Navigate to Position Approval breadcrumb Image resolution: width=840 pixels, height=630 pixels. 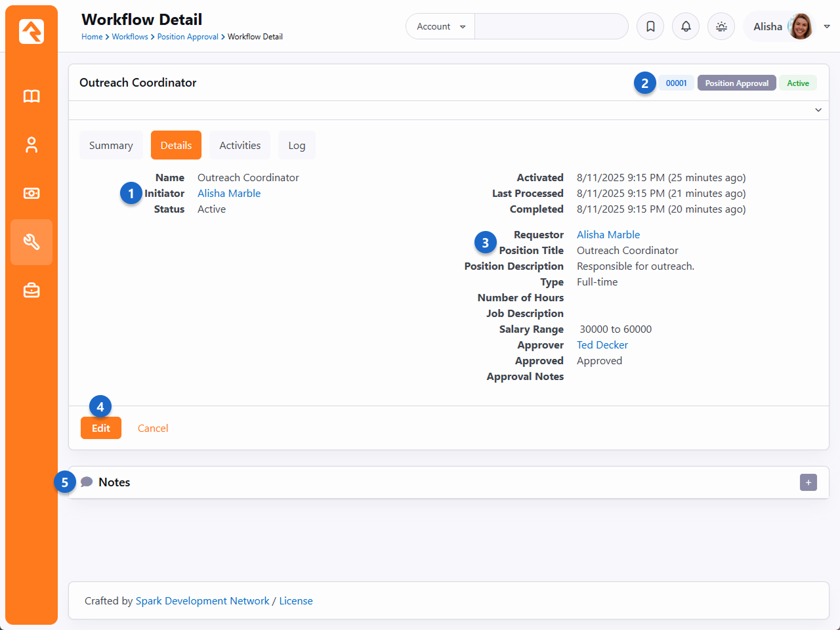[x=188, y=37]
